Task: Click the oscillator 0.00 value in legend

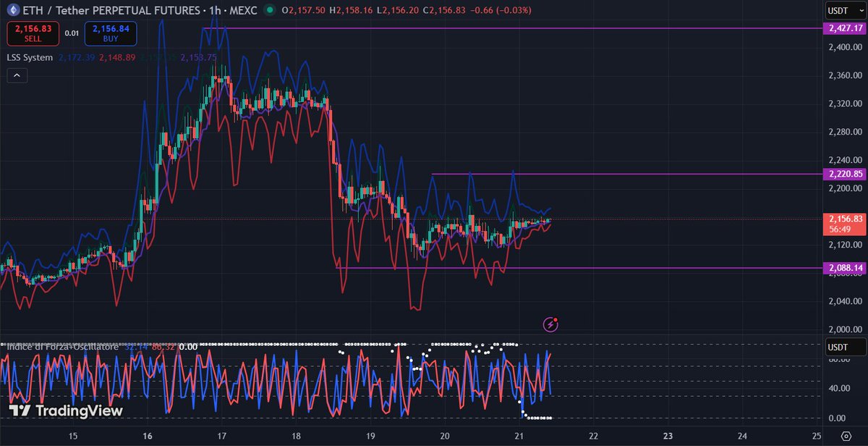Action: 188,347
